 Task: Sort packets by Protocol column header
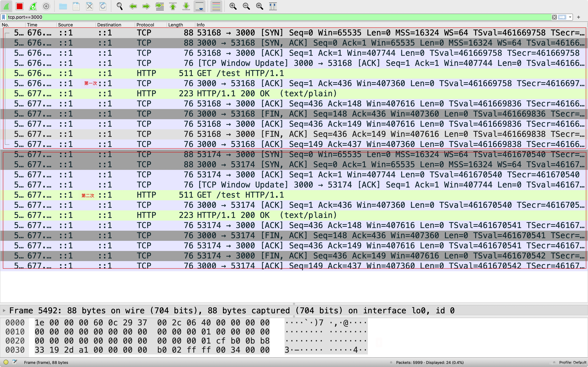pyautogui.click(x=145, y=25)
